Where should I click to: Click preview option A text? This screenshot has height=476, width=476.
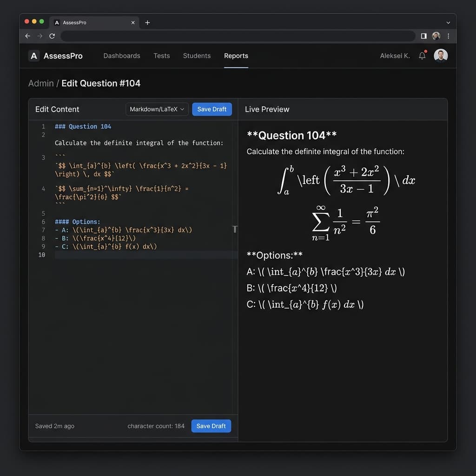click(326, 271)
